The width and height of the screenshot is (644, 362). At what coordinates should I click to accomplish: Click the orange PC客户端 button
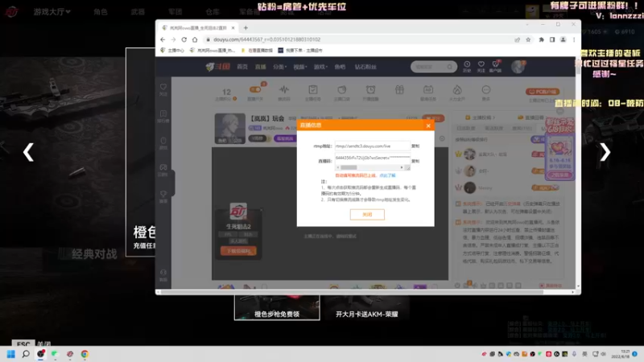543,92
